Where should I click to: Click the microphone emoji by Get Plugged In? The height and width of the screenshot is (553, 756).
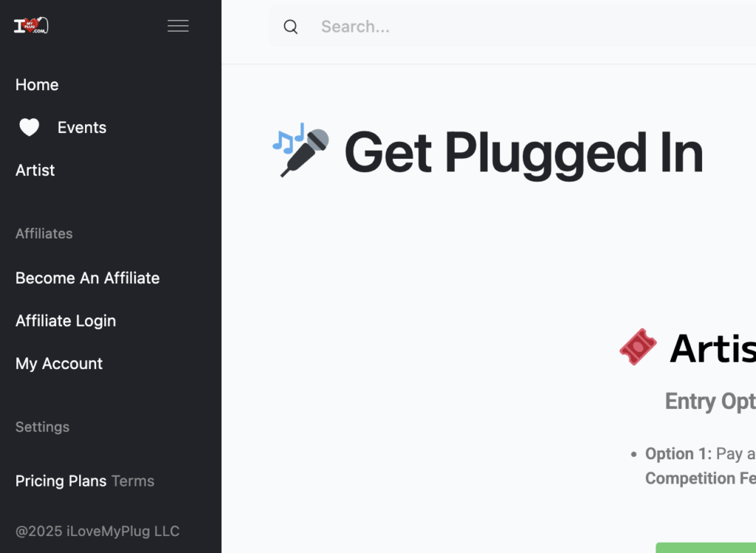[301, 150]
